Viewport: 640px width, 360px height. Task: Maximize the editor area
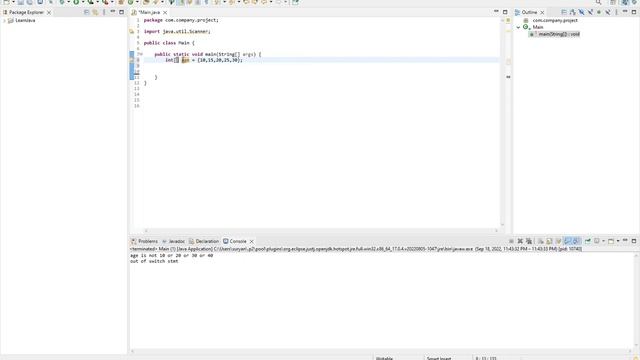[x=505, y=12]
